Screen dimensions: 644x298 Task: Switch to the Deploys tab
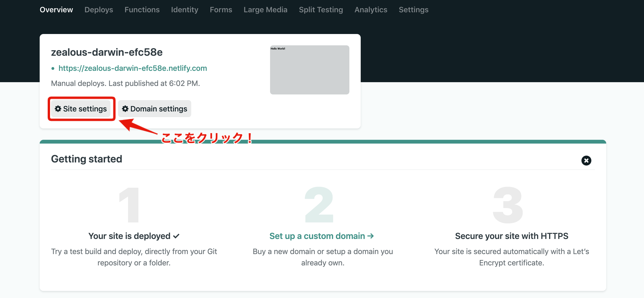[98, 10]
